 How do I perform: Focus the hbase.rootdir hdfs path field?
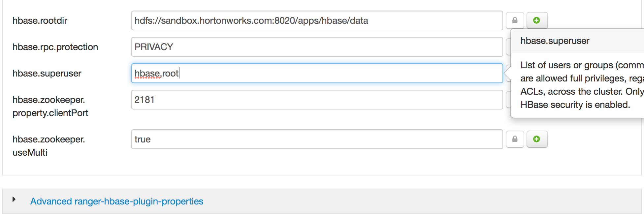pyautogui.click(x=317, y=20)
